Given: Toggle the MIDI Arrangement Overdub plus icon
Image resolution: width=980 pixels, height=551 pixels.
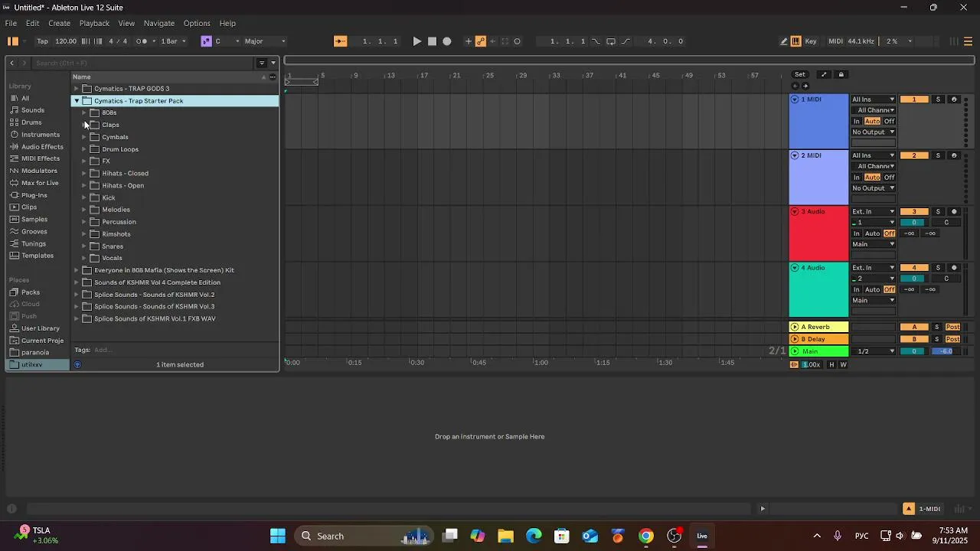Looking at the screenshot, I should pos(469,41).
